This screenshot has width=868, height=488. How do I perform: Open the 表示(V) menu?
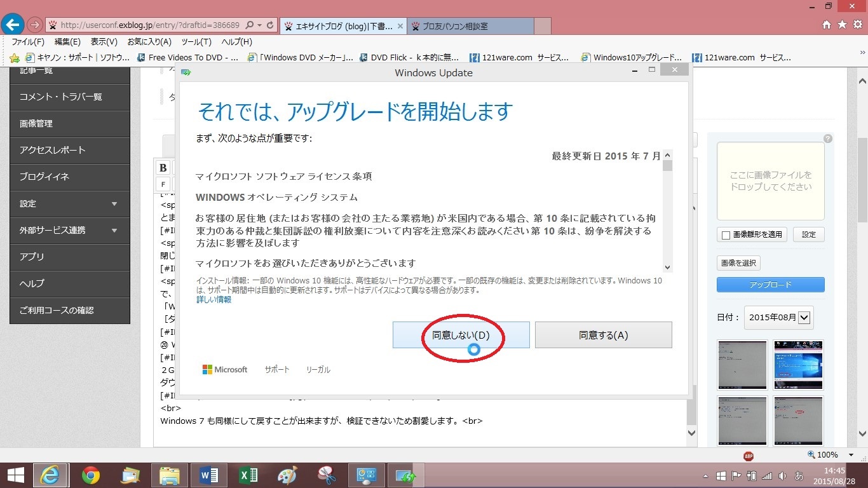click(x=104, y=42)
